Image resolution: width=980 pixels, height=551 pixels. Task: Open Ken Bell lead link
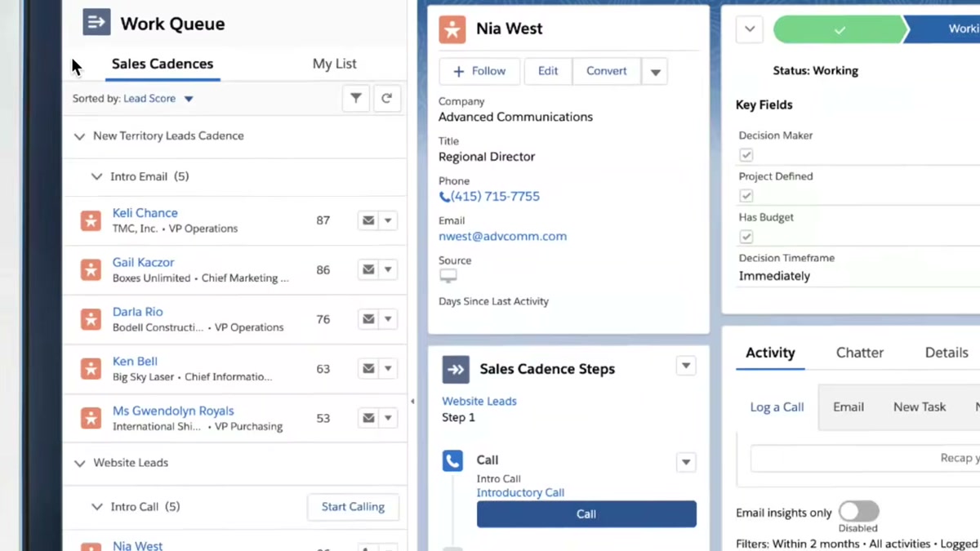tap(135, 362)
